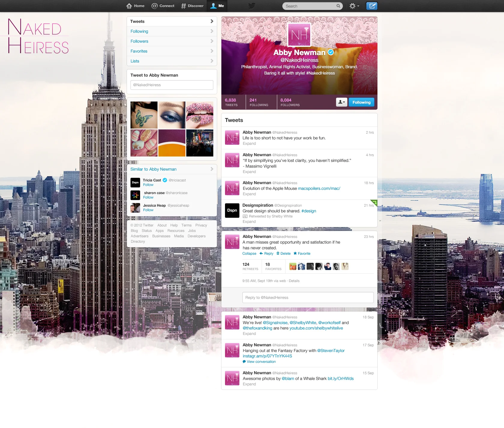Open the bit.ly/OrHWds link
Screen dimensions: 504x428
(340, 378)
